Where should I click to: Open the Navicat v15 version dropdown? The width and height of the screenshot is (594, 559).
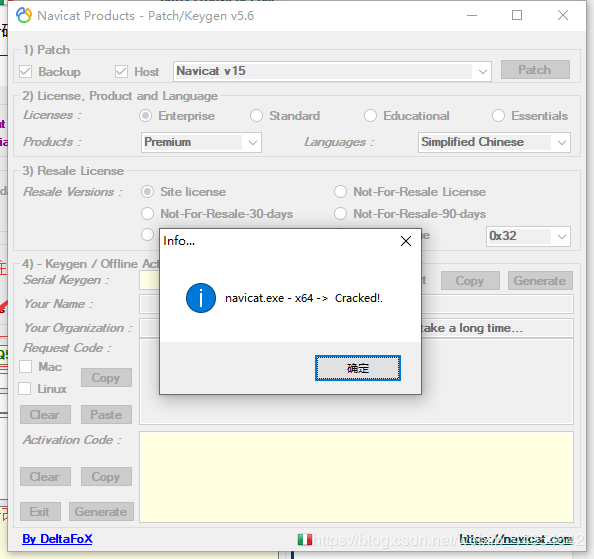(332, 71)
